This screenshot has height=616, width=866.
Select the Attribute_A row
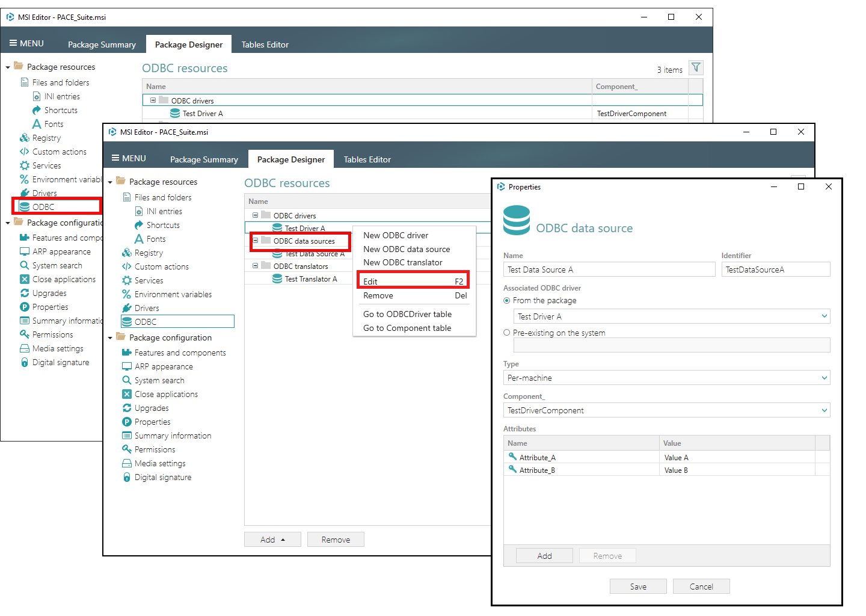tap(666, 457)
